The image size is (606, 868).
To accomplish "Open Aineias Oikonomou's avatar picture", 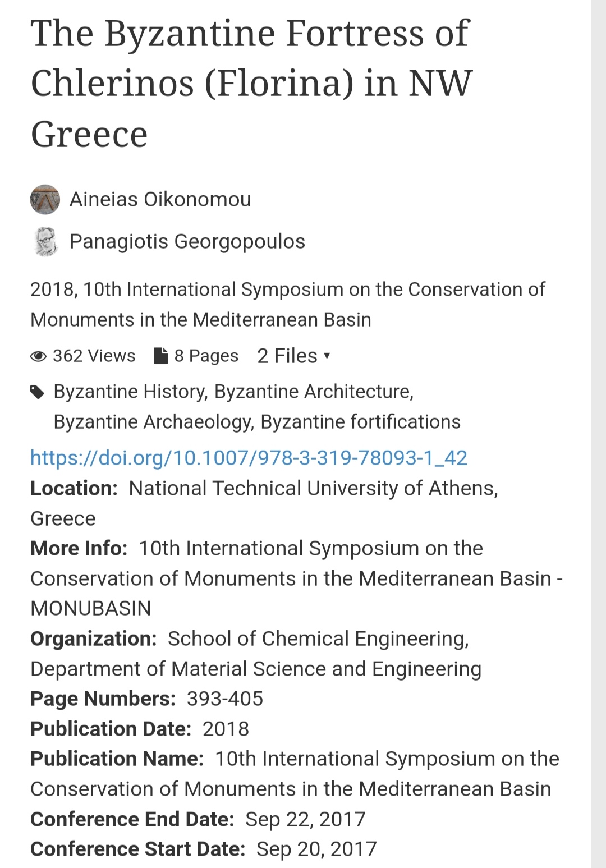I will pyautogui.click(x=45, y=199).
